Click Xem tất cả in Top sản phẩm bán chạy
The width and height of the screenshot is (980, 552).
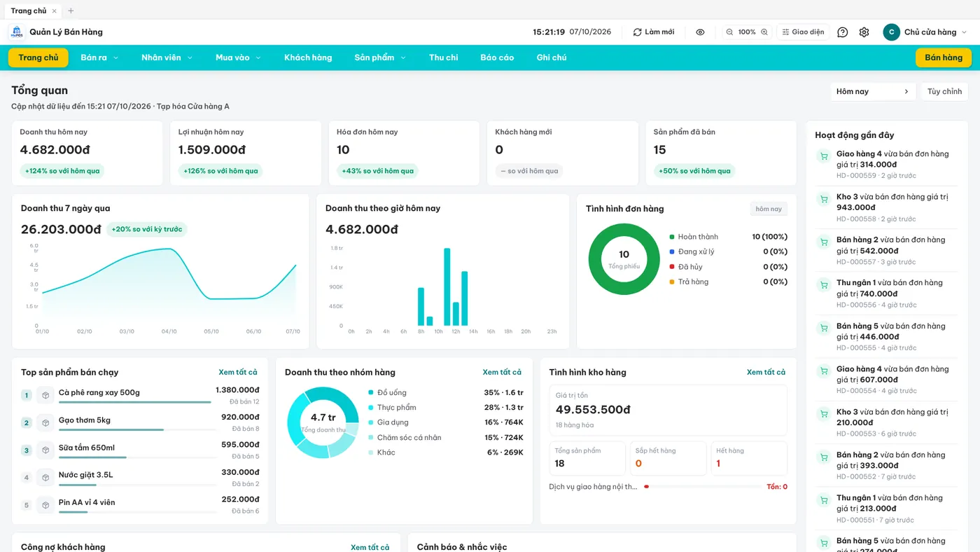(238, 372)
